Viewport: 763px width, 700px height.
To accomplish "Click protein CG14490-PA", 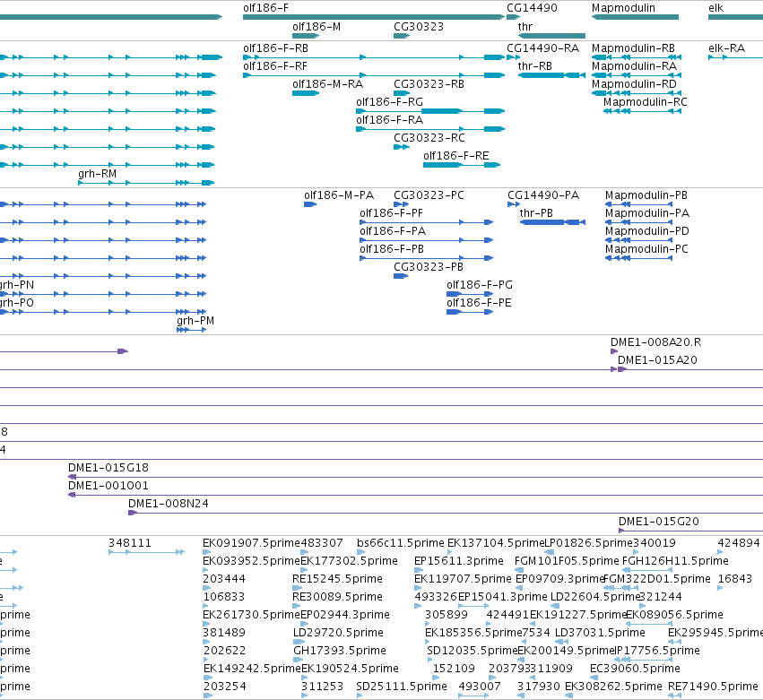I will pos(514,204).
